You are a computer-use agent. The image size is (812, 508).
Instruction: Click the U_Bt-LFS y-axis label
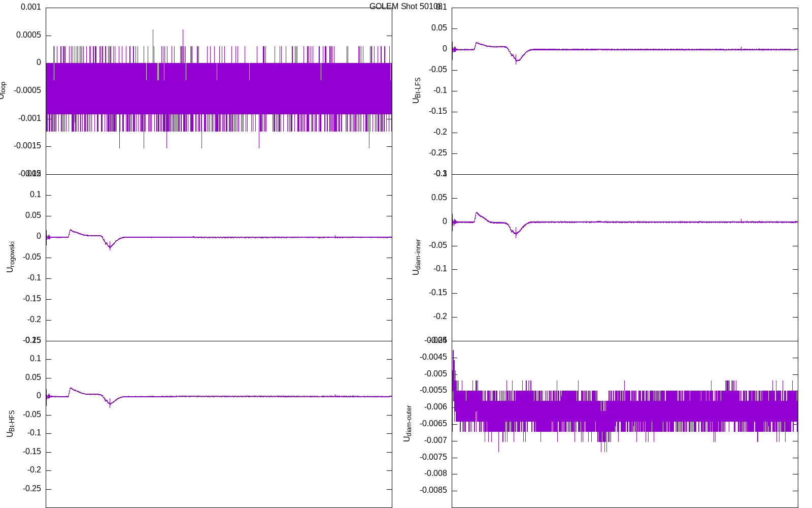click(x=417, y=90)
